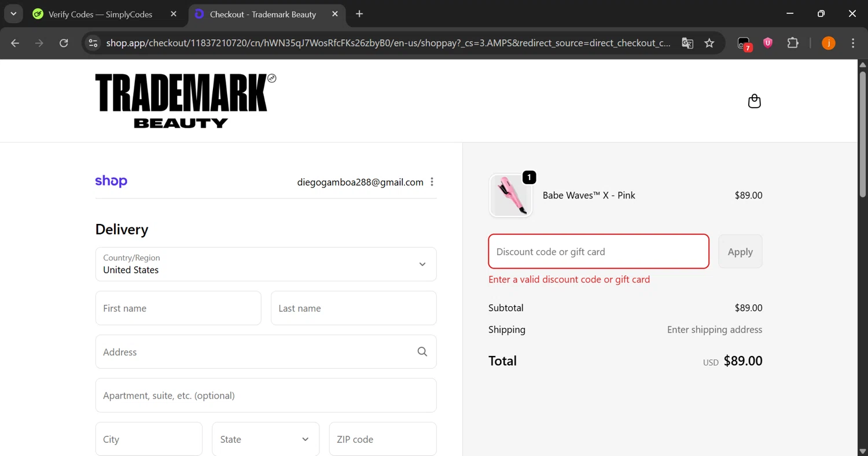
Task: Click the Shop Pay logo
Action: (111, 181)
